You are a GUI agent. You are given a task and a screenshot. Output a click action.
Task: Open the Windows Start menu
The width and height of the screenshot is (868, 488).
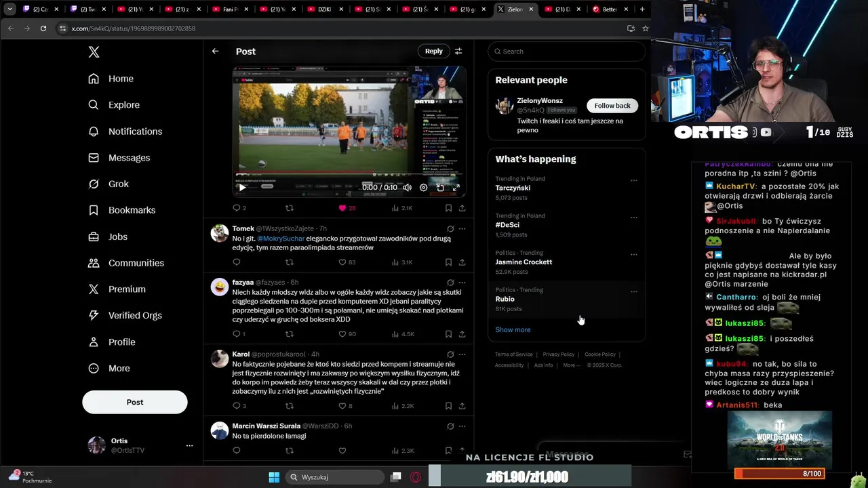274,477
